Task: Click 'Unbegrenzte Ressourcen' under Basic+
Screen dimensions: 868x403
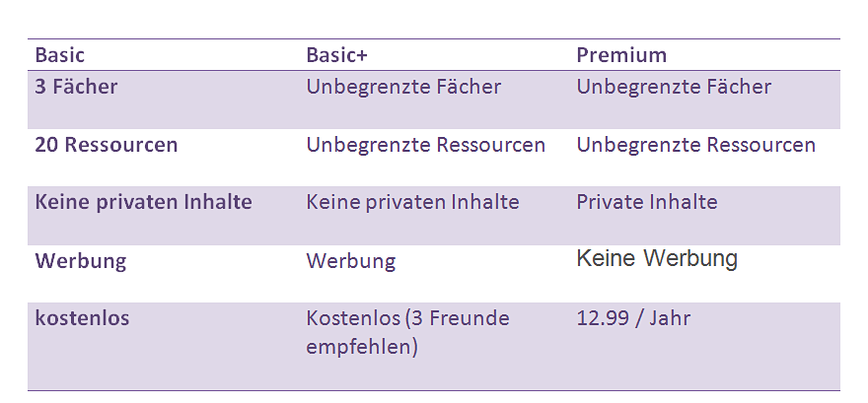Action: point(425,145)
